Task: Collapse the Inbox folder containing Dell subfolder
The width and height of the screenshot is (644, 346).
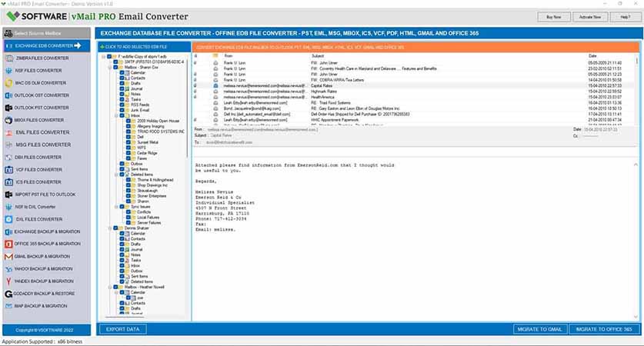Action: click(x=116, y=116)
